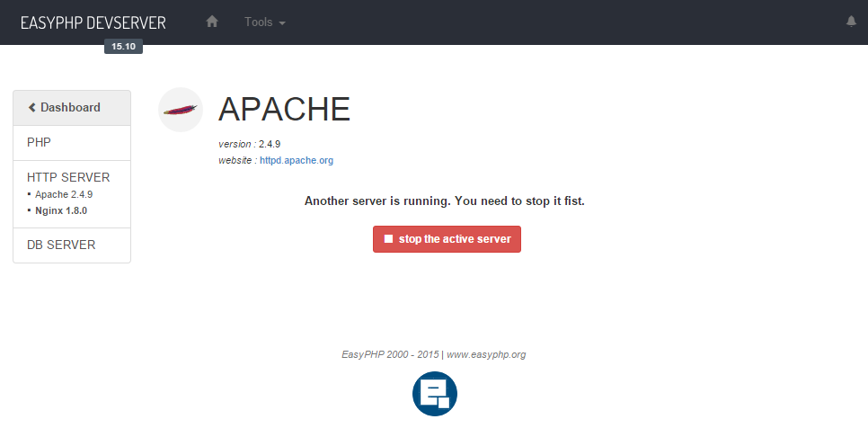868x428 pixels.
Task: Click the version 2.4.9 text
Action: tap(250, 144)
